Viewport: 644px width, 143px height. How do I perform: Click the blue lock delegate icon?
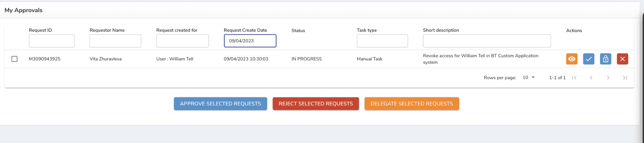pyautogui.click(x=605, y=59)
